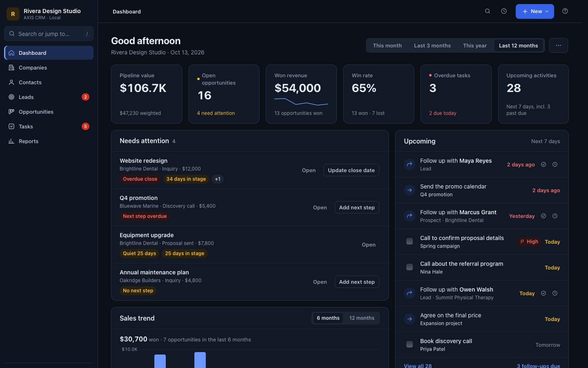
Task: Open the Equipment upgrade opportunity title
Action: pos(147,235)
